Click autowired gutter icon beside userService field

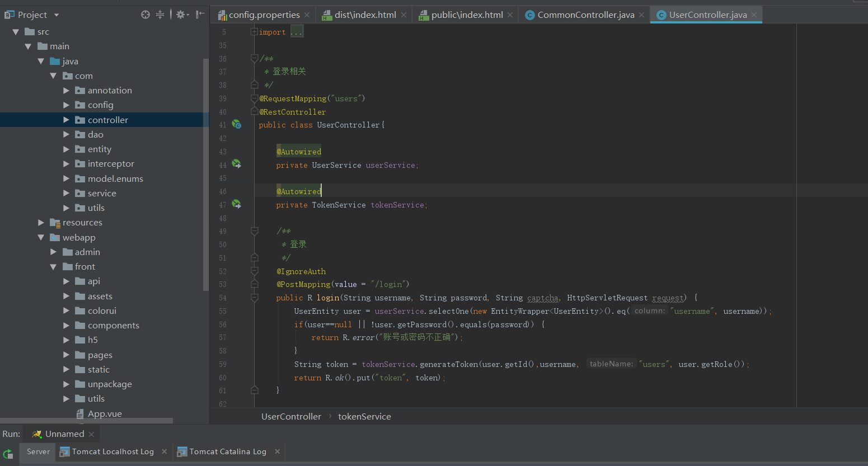[237, 164]
